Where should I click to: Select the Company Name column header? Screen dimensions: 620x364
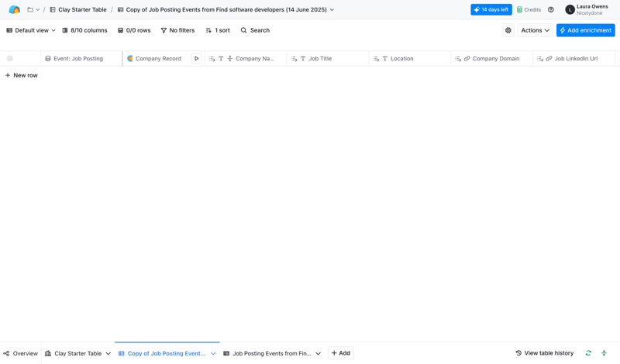coord(246,59)
